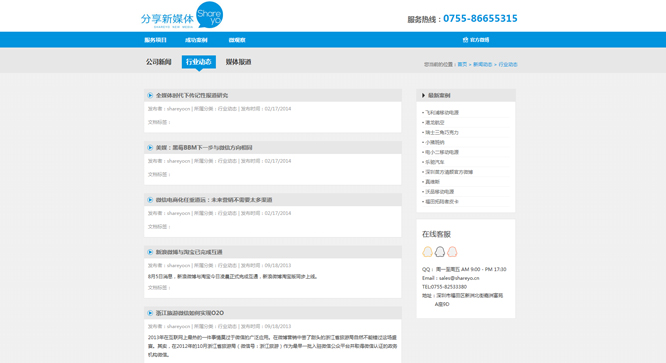Click the 8月5日消息 summary text
Viewport: 666px width, 363px height.
click(x=232, y=276)
